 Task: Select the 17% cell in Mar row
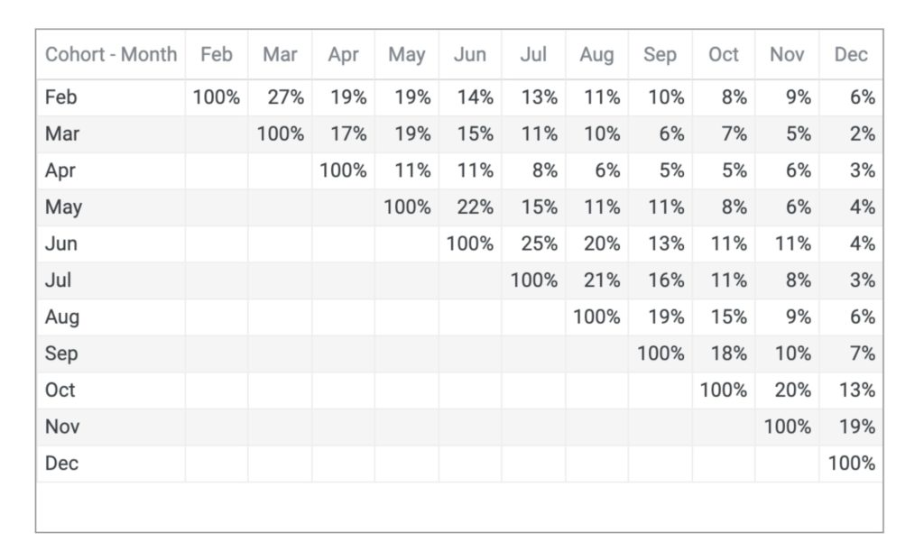349,133
